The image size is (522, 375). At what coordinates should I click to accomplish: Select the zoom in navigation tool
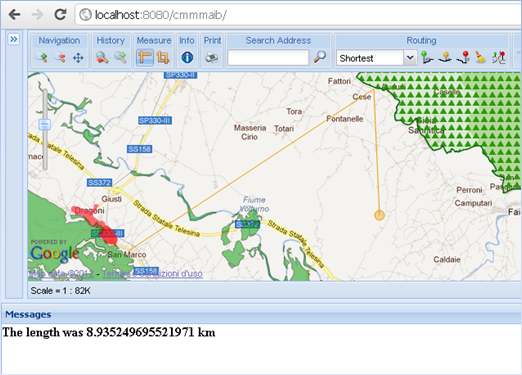tap(42, 58)
